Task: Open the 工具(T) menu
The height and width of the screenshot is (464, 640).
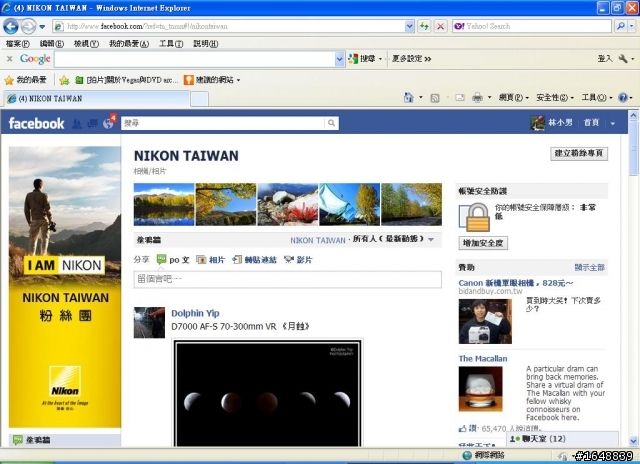Action: [171, 43]
